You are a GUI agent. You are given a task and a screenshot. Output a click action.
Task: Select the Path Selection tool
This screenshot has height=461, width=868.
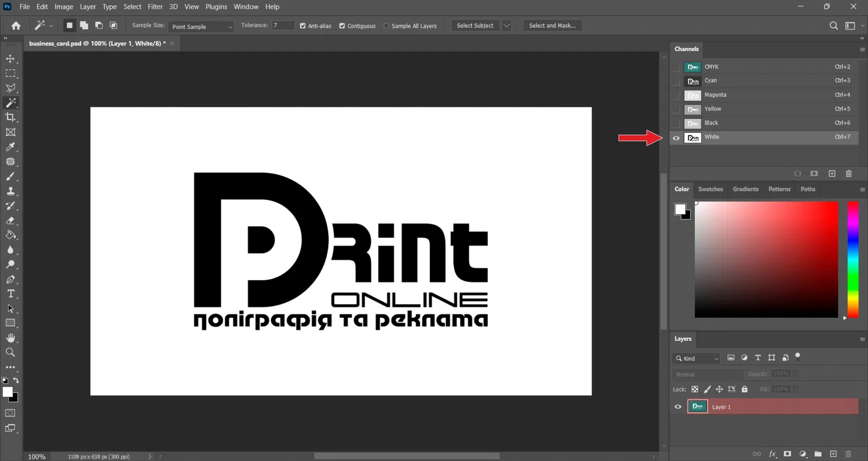pos(10,309)
